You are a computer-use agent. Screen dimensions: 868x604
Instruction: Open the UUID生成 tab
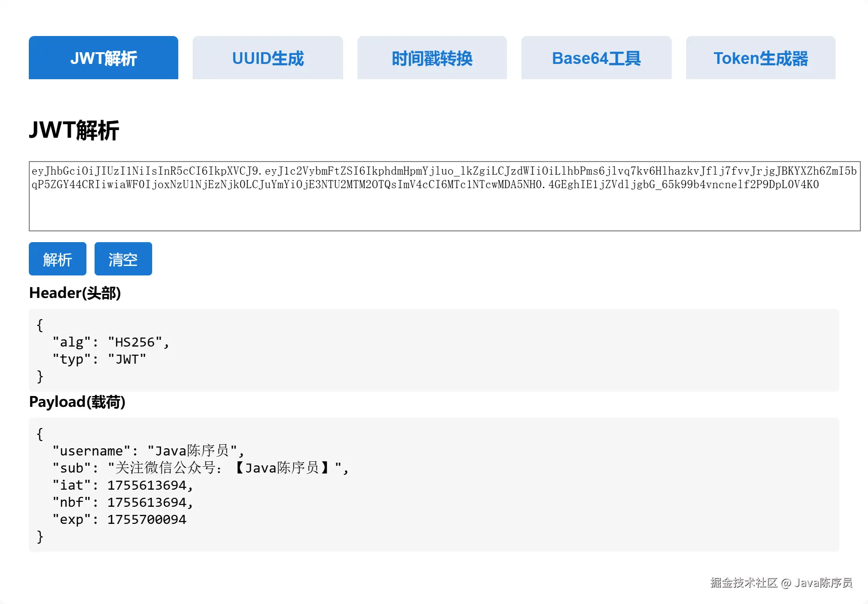[x=268, y=58]
